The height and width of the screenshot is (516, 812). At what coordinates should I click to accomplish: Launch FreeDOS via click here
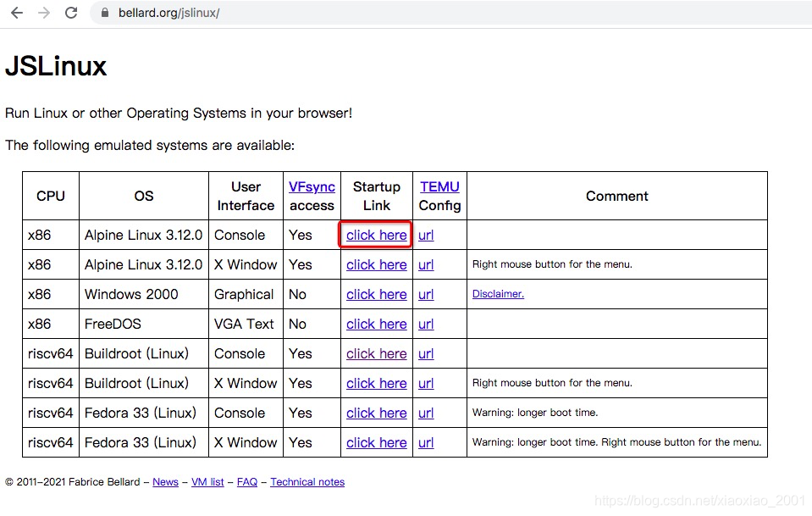tap(377, 324)
